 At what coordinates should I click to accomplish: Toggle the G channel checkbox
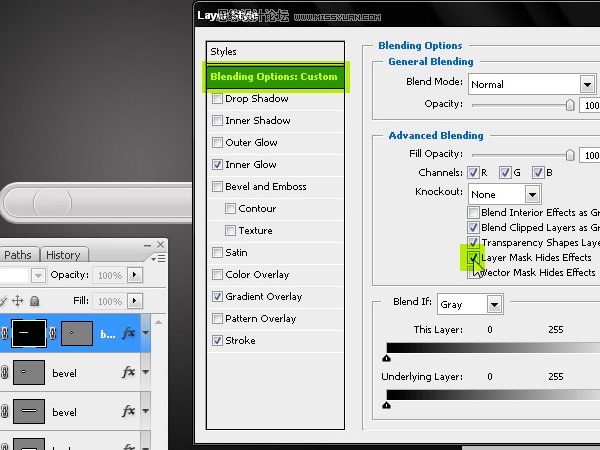[505, 173]
